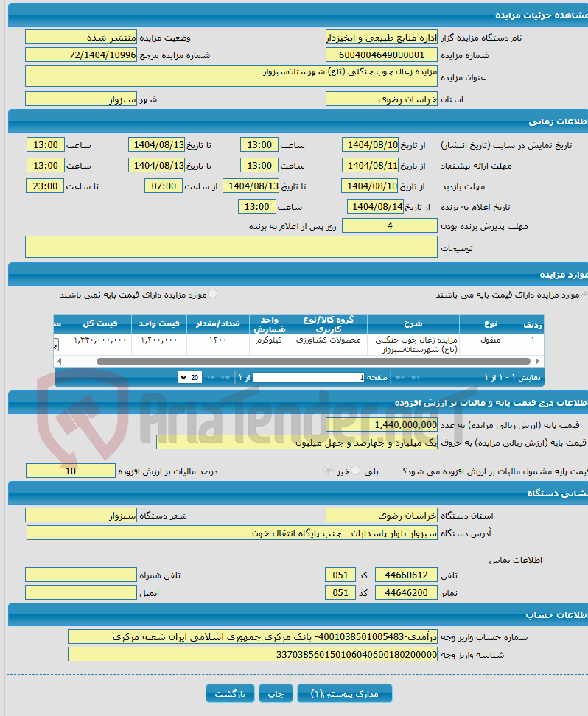Click the empty description 'توضیحات' field
The width and height of the screenshot is (588, 716).
[x=231, y=247]
